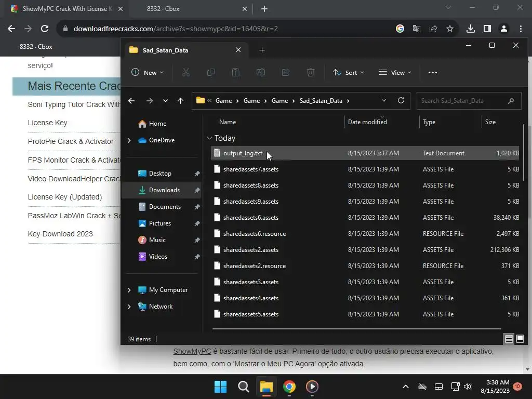This screenshot has width=532, height=399.
Task: Close the Sad_Satan_Data Explorer tab
Action: click(x=238, y=50)
